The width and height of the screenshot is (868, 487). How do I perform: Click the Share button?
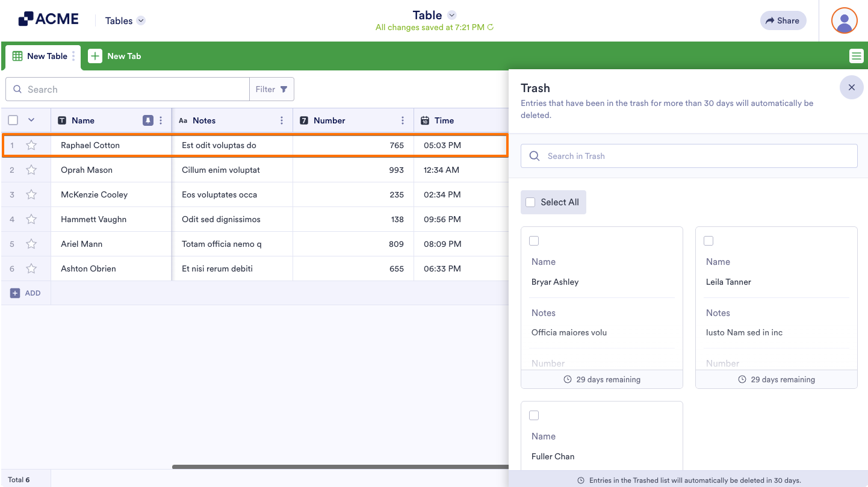783,20
